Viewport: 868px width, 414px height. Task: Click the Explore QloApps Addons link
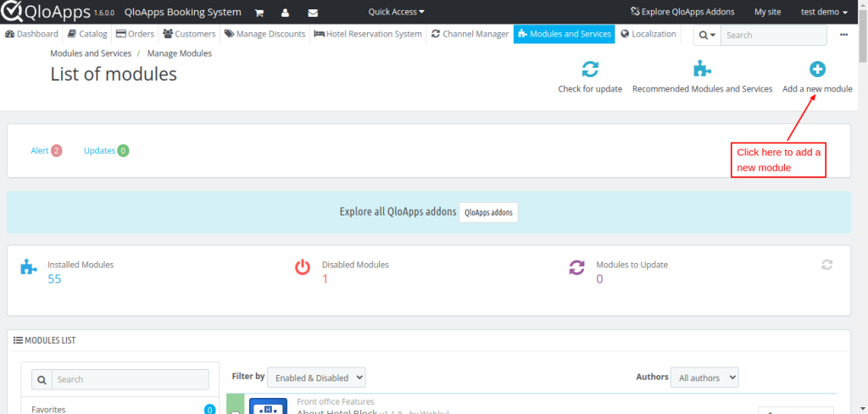coord(682,12)
